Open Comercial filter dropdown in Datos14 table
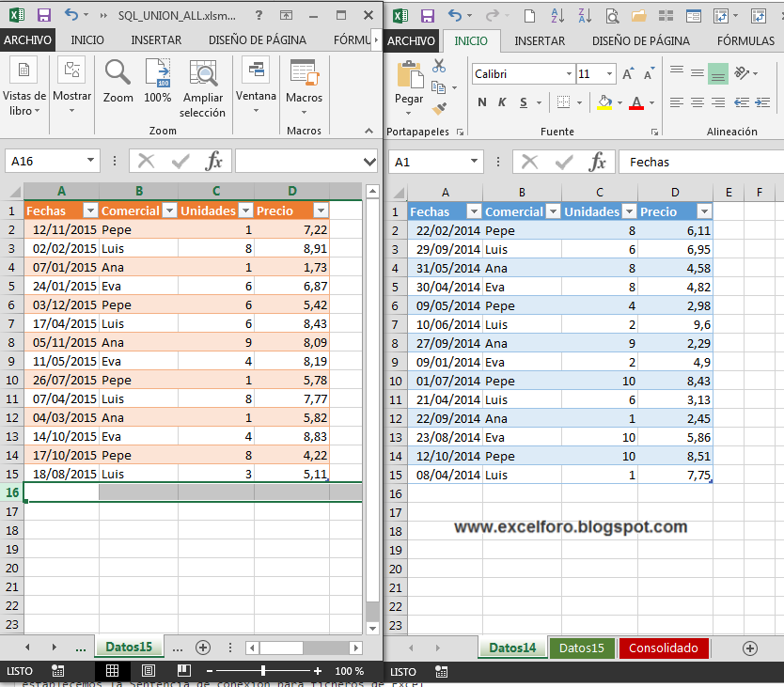This screenshot has height=687, width=784. click(x=553, y=212)
